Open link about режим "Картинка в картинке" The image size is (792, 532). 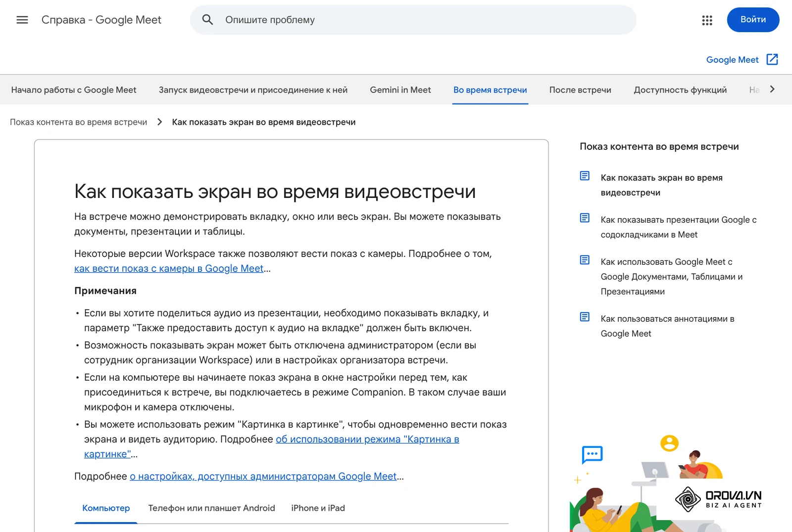click(x=272, y=446)
